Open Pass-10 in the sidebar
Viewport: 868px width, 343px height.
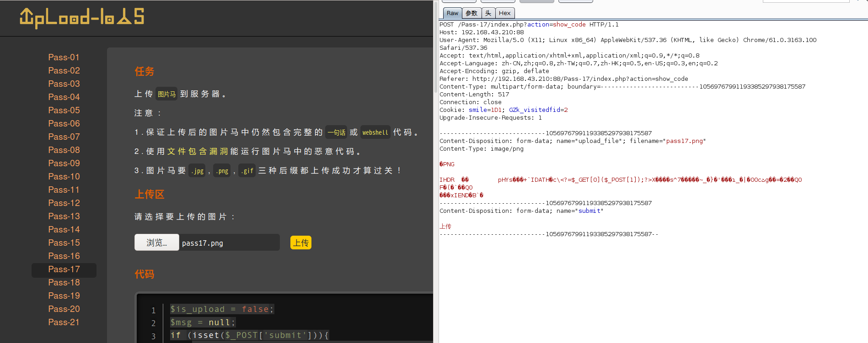click(64, 176)
